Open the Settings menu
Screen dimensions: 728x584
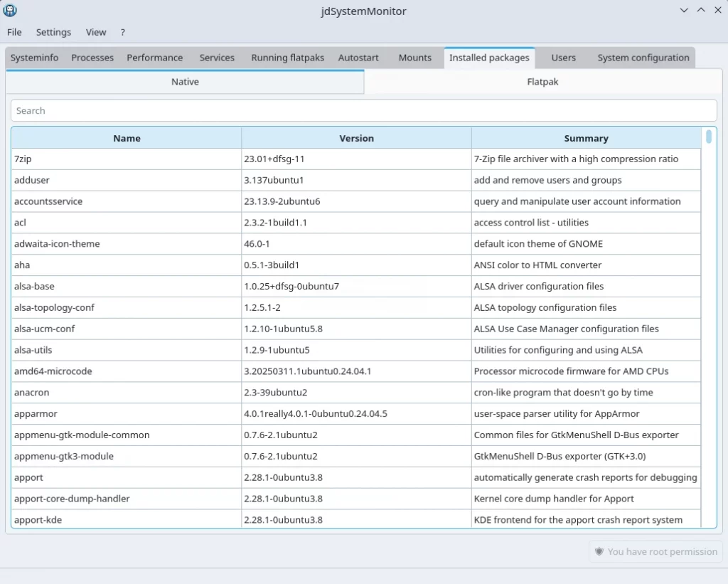[x=53, y=32]
